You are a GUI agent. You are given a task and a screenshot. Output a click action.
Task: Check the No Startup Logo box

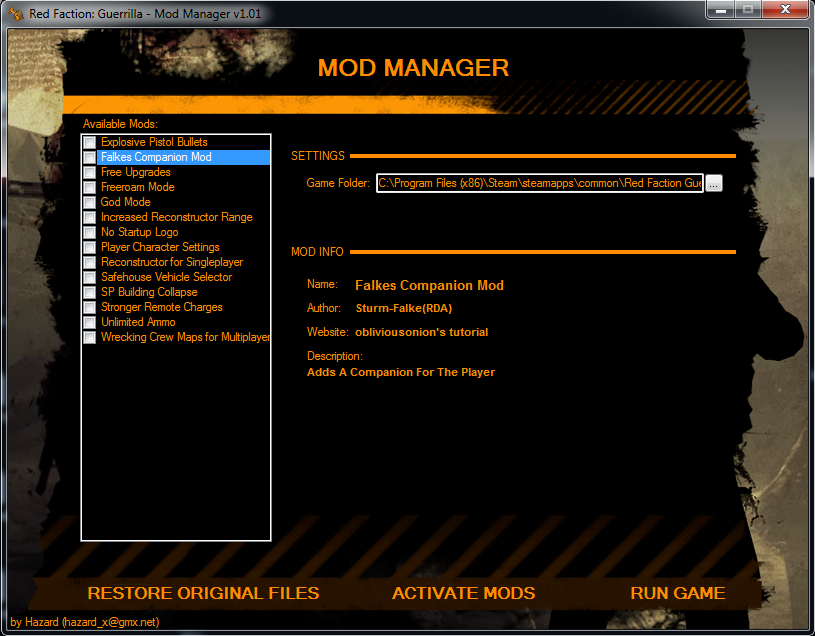click(x=90, y=232)
